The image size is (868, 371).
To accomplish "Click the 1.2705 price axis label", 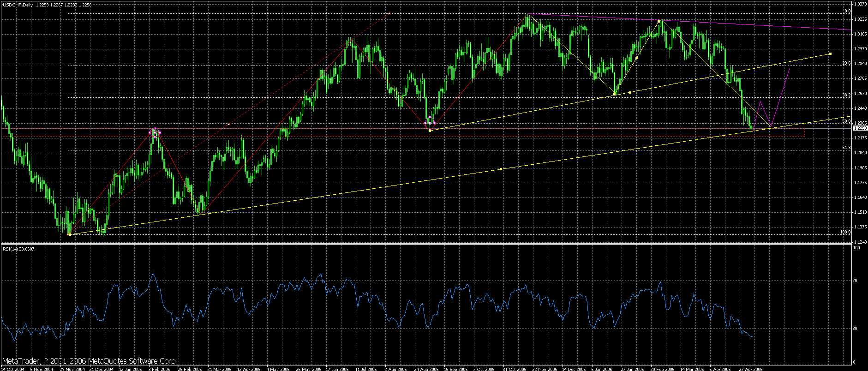I will point(860,78).
